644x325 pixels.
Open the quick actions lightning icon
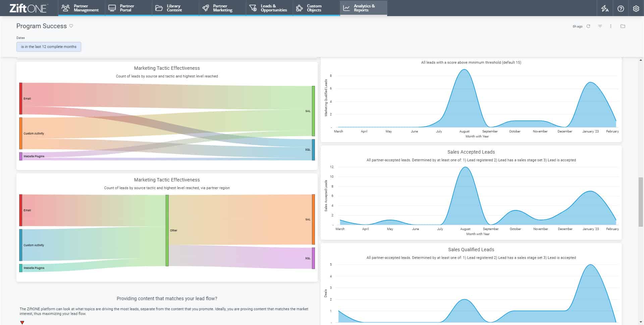pyautogui.click(x=605, y=8)
